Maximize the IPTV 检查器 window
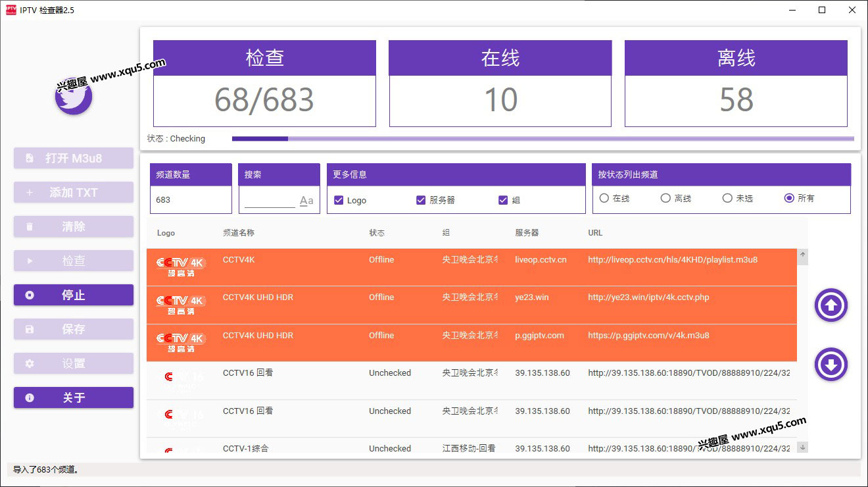Viewport: 868px width, 487px height. pos(822,10)
